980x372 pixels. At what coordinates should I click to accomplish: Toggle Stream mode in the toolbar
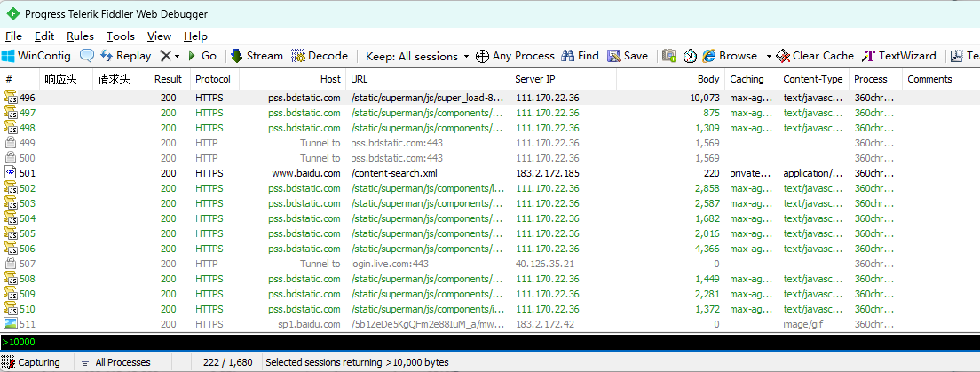(x=257, y=56)
